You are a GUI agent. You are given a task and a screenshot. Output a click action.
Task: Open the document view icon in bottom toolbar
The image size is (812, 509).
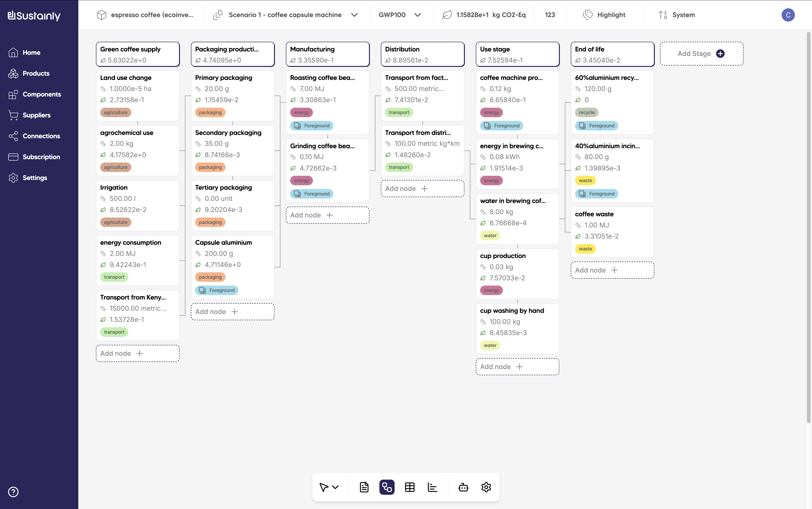pos(364,487)
